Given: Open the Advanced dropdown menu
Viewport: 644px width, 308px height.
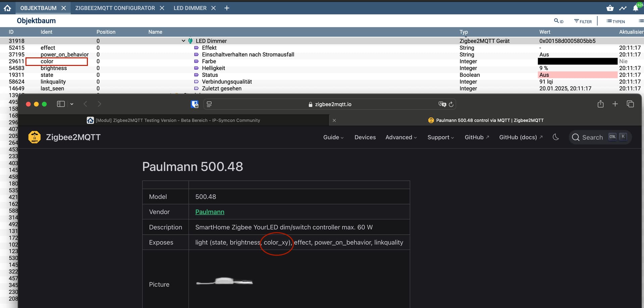Looking at the screenshot, I should [x=401, y=137].
